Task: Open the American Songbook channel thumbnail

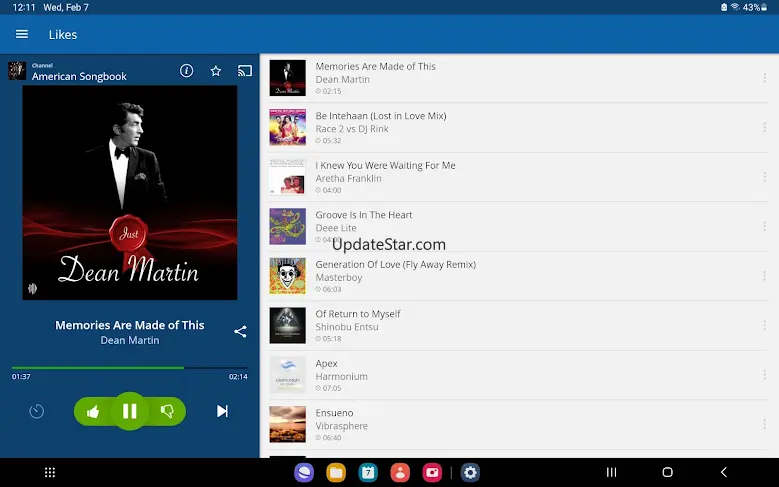Action: (x=17, y=71)
